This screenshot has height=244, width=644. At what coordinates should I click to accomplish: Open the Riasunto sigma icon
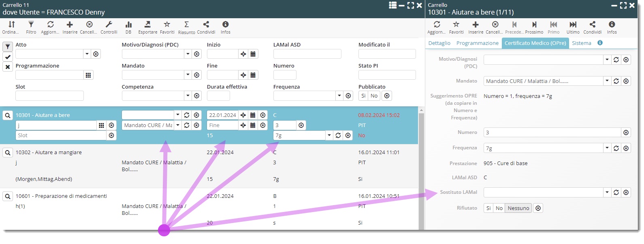186,25
